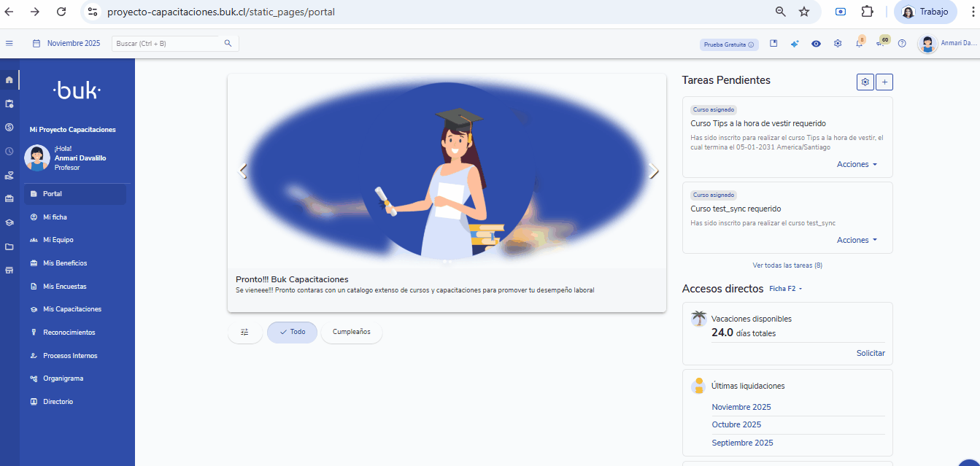Add a new pending task with plus button

[x=884, y=82]
